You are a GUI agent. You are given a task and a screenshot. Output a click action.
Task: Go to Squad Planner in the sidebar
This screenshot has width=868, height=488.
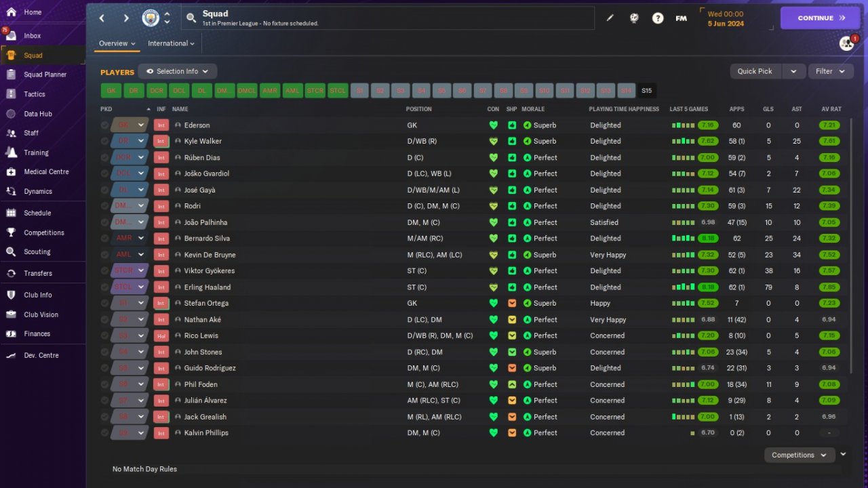(45, 75)
